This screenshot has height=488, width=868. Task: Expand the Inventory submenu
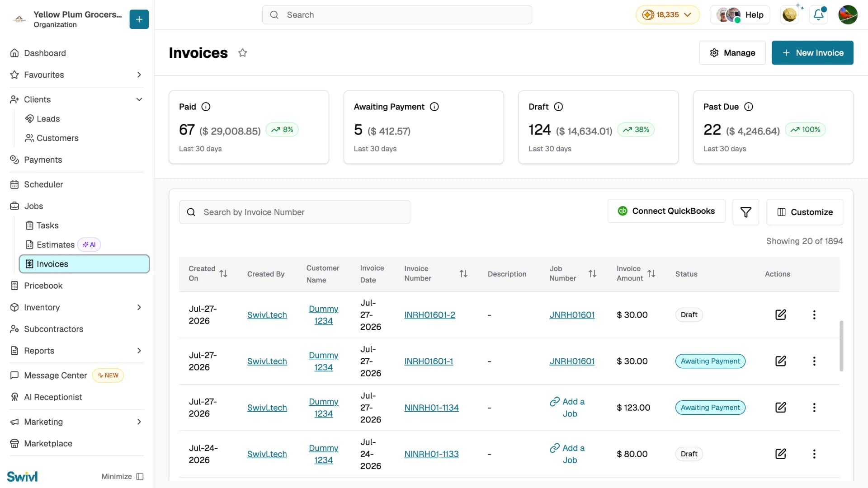click(x=139, y=307)
